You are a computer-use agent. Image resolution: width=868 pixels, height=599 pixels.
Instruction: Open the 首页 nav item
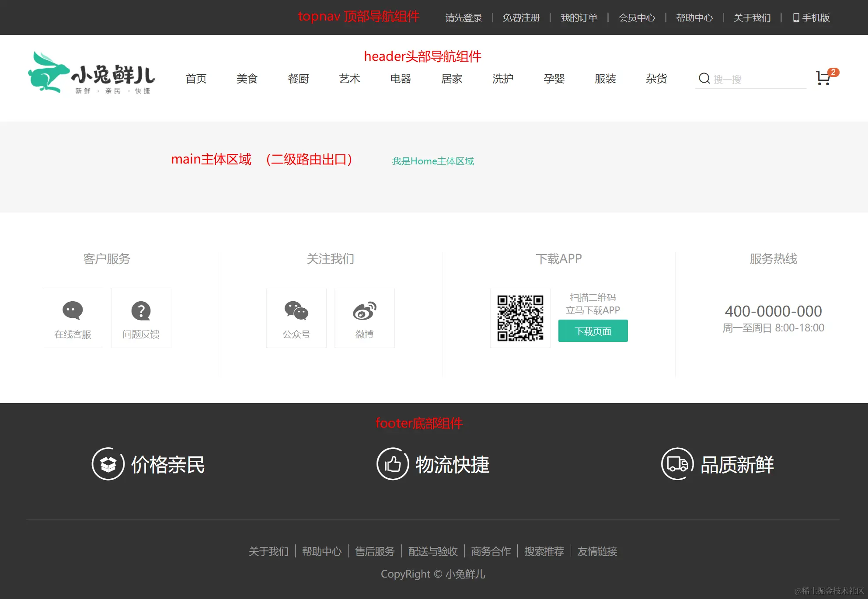pos(196,79)
